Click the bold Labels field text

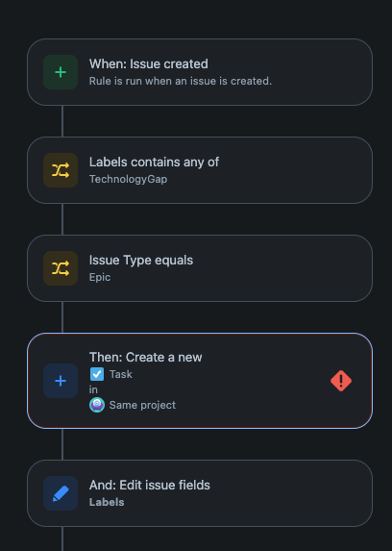tap(107, 502)
